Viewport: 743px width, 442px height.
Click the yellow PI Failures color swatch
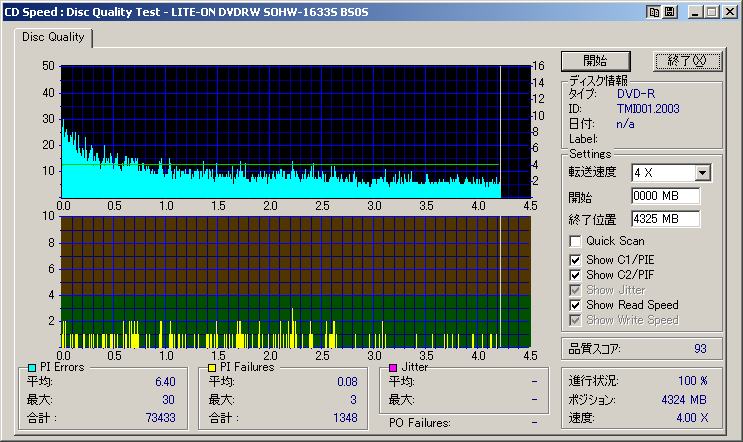point(212,368)
